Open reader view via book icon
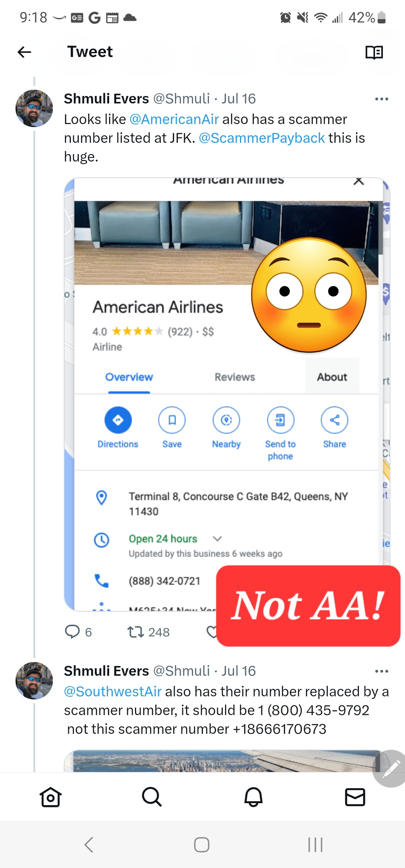The image size is (405, 868). [374, 52]
